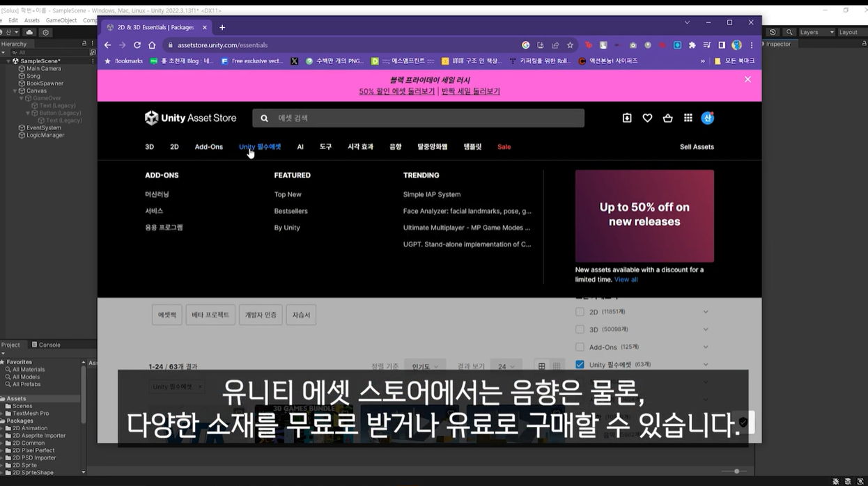Screen dimensions: 868x486
Task: Open the 도구 store menu
Action: tap(325, 147)
